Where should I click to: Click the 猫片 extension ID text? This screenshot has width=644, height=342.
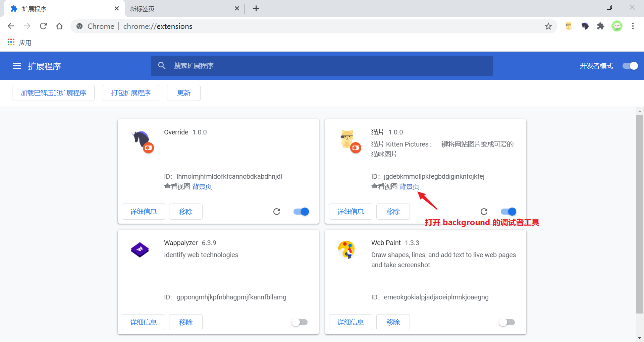tap(428, 176)
